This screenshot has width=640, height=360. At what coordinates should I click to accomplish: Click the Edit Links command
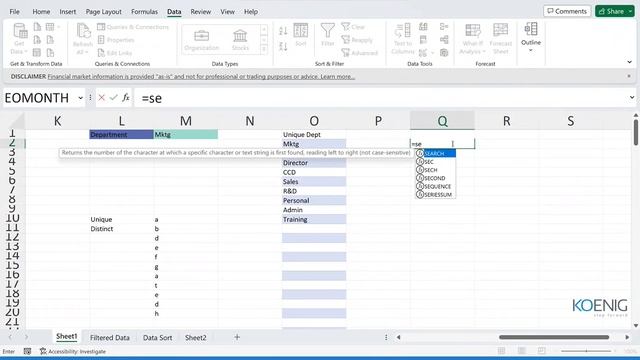[x=115, y=53]
